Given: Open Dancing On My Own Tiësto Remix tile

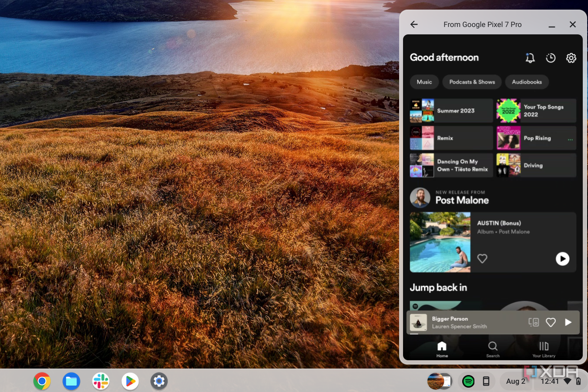Looking at the screenshot, I should 451,165.
